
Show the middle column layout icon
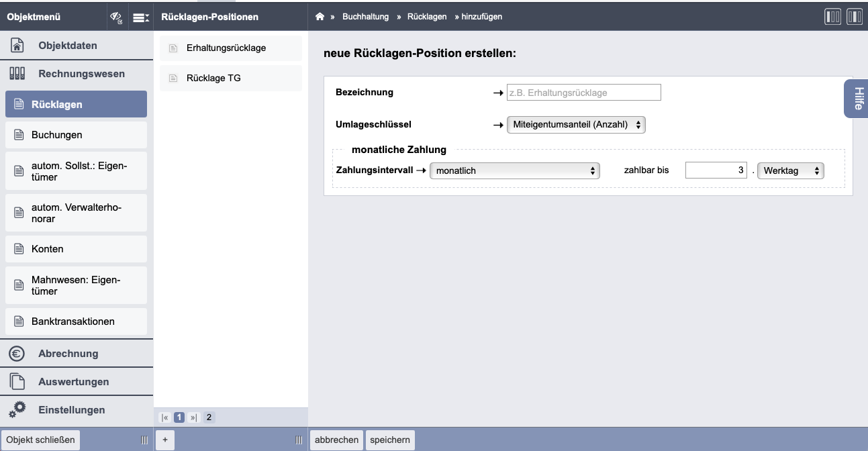pyautogui.click(x=854, y=17)
